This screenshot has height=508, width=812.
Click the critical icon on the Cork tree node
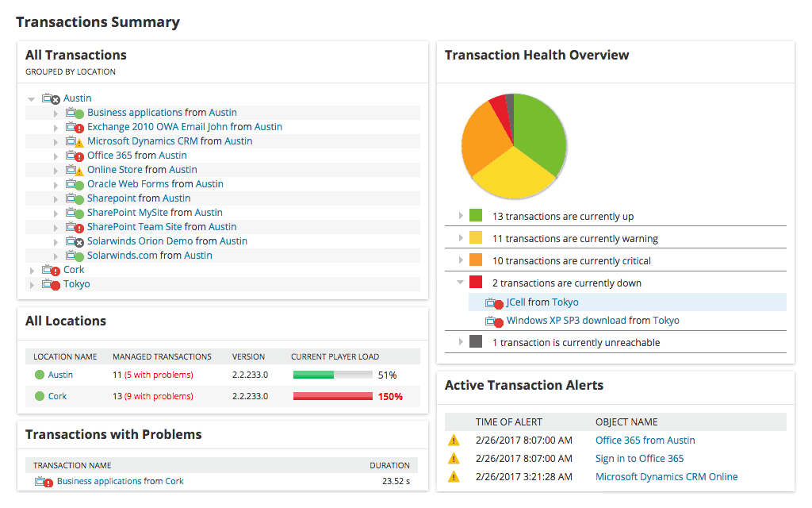[x=56, y=269]
